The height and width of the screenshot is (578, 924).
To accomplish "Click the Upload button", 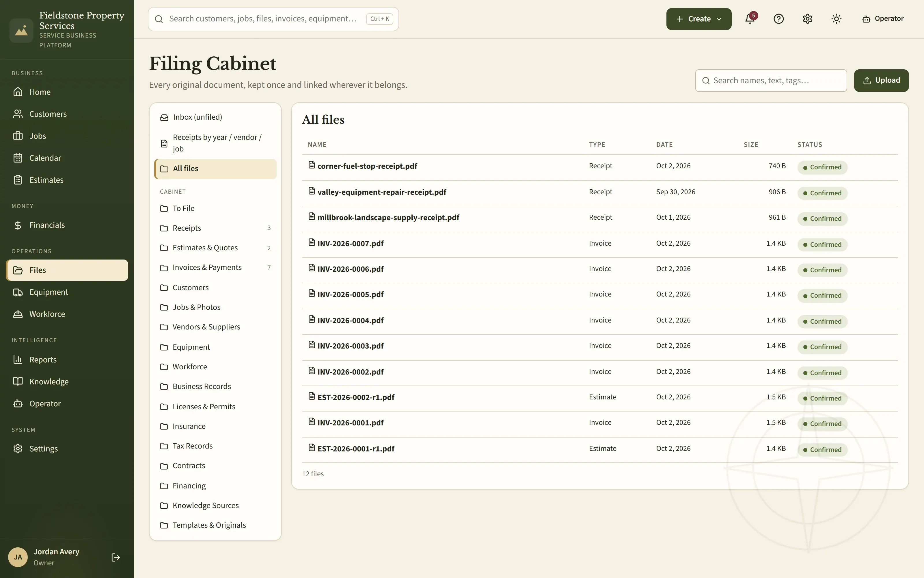I will coord(881,80).
